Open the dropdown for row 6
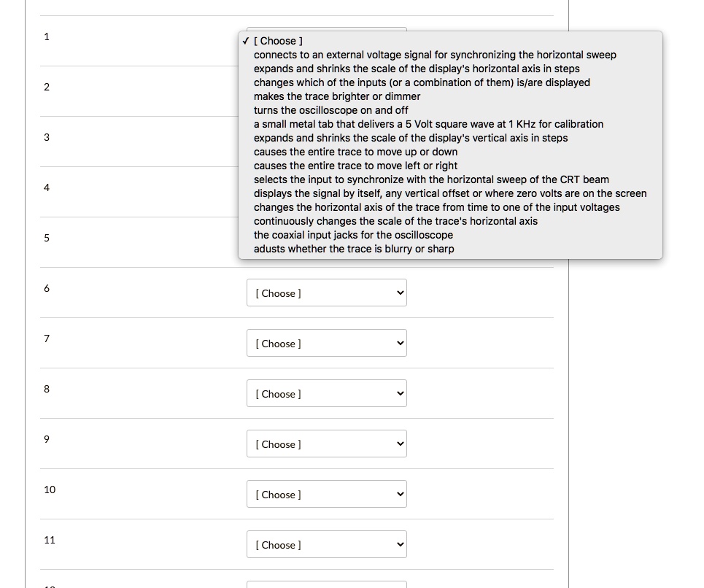The image size is (704, 588). pos(326,293)
